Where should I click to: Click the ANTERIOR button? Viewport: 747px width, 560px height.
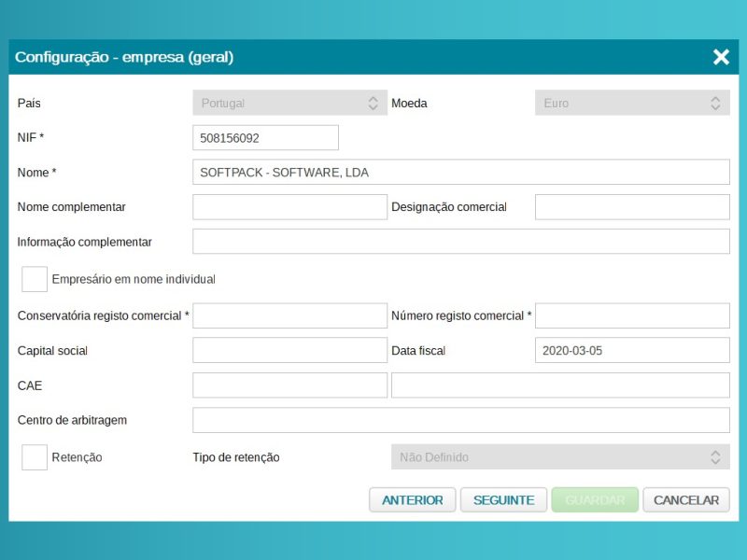[x=413, y=500]
